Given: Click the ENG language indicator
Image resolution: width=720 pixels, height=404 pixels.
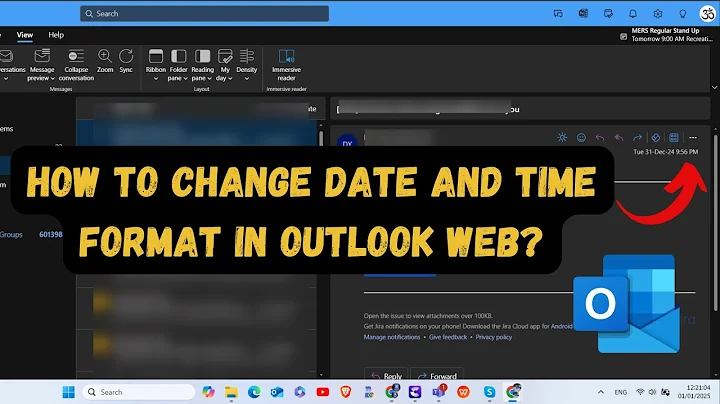Looking at the screenshot, I should [621, 392].
